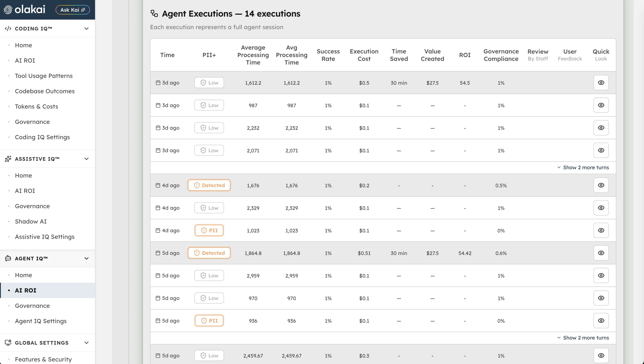Go to Tokens & Costs
The image size is (644, 364).
[36, 106]
